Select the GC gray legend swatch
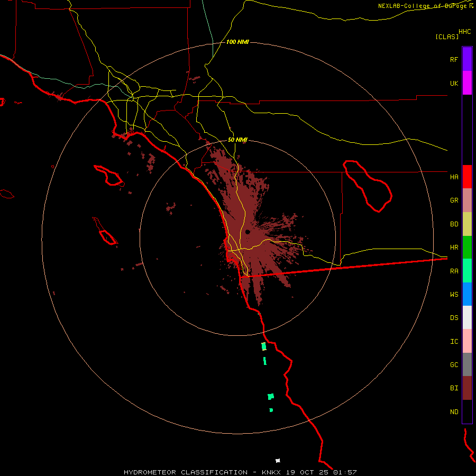This screenshot has height=476, width=476. tap(467, 364)
